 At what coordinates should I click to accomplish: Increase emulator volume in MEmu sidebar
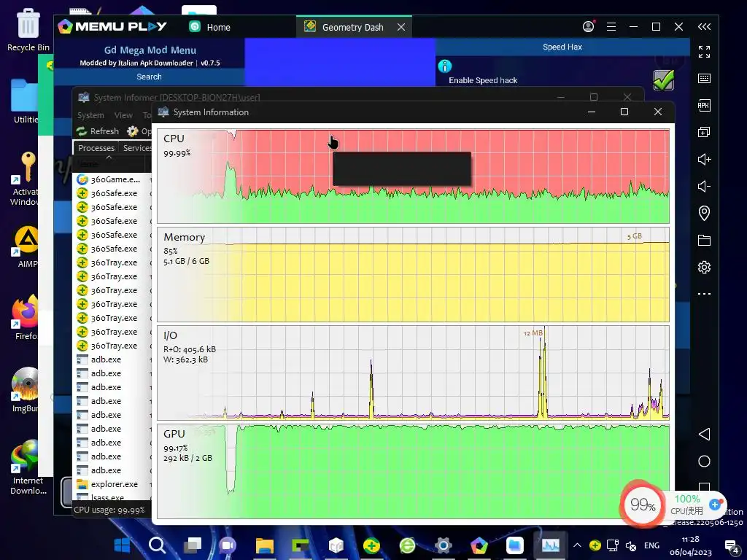click(x=704, y=159)
